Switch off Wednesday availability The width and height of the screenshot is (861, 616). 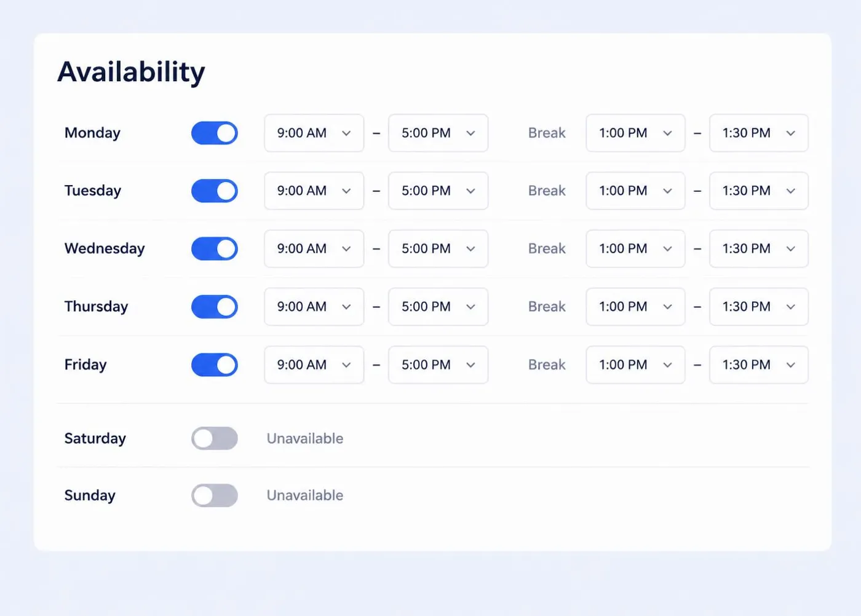pos(215,248)
